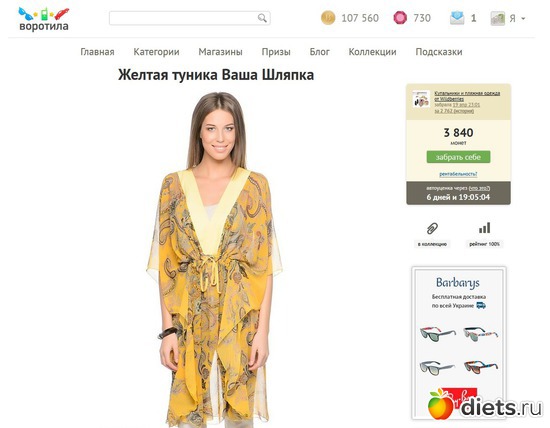Open the messages envelope icon
This screenshot has height=428, width=550.
(457, 18)
